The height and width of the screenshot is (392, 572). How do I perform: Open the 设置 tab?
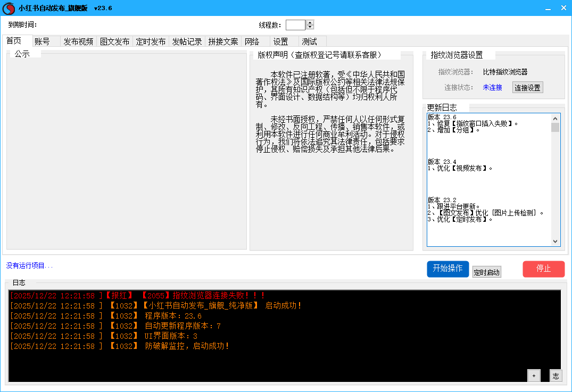280,41
